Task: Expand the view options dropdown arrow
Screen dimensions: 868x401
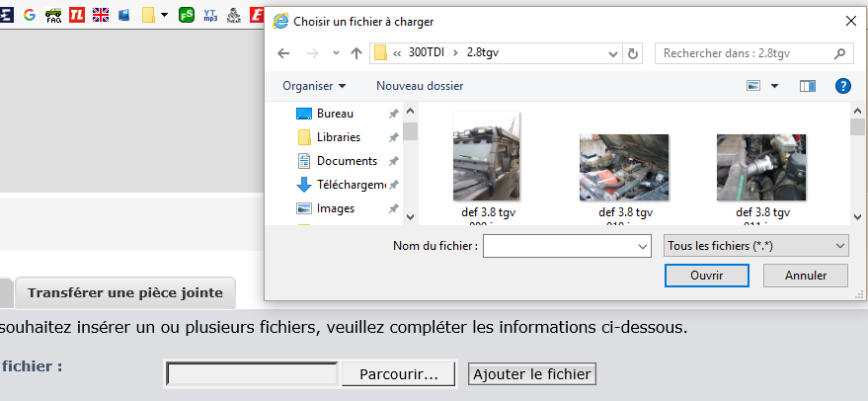Action: tap(775, 86)
